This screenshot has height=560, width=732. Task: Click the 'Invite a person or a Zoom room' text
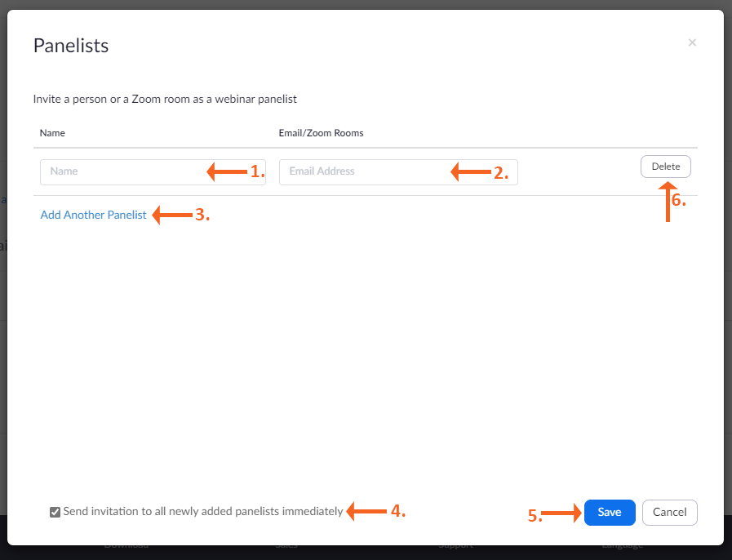[165, 100]
